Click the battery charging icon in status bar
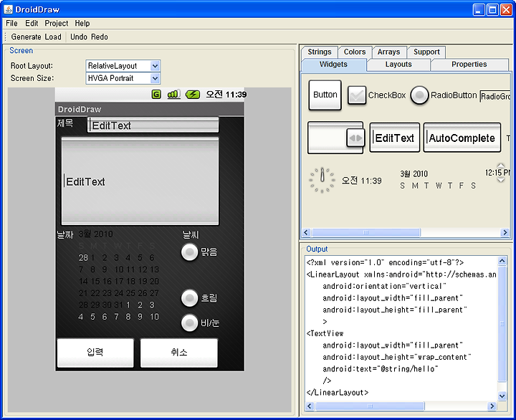This screenshot has width=516, height=420. click(193, 95)
